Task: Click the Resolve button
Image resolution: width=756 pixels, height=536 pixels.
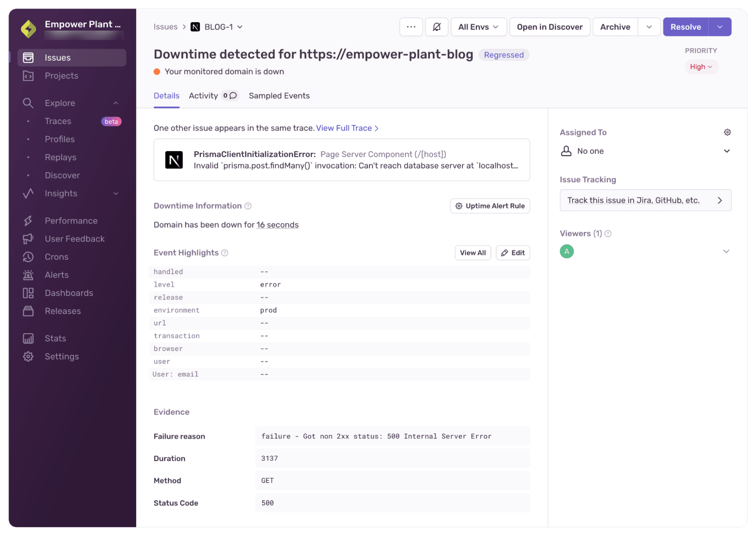Action: coord(686,27)
